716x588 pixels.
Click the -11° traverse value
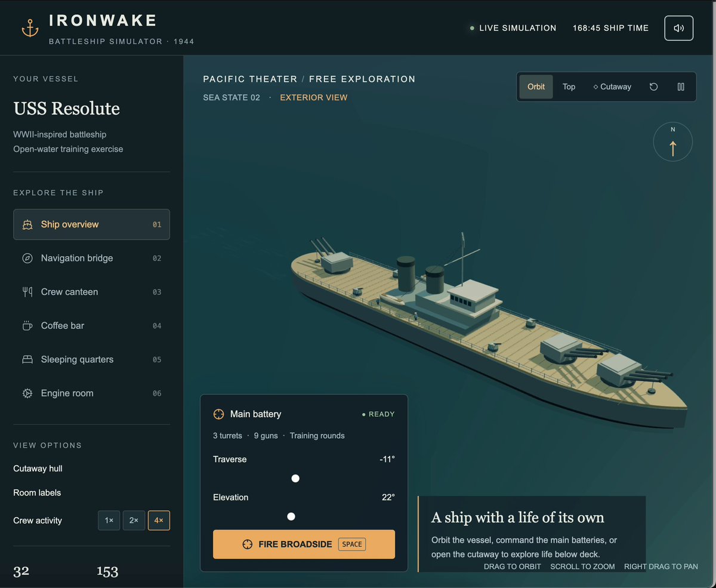click(387, 459)
